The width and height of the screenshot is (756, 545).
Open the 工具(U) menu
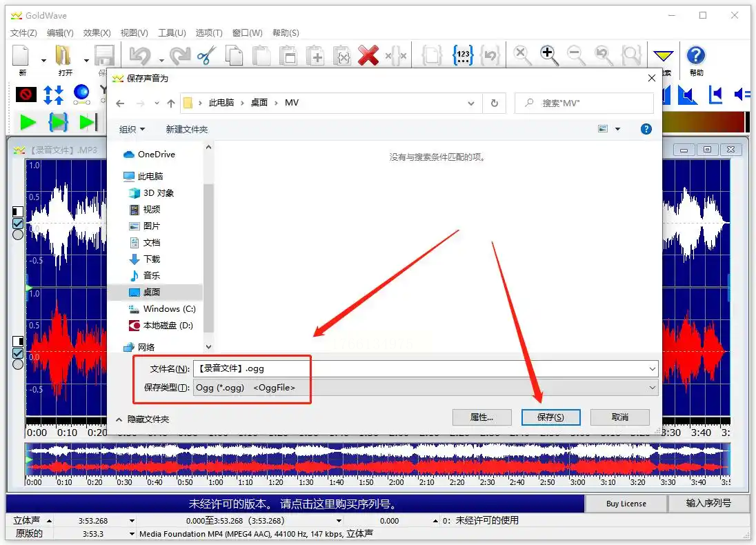tap(172, 33)
